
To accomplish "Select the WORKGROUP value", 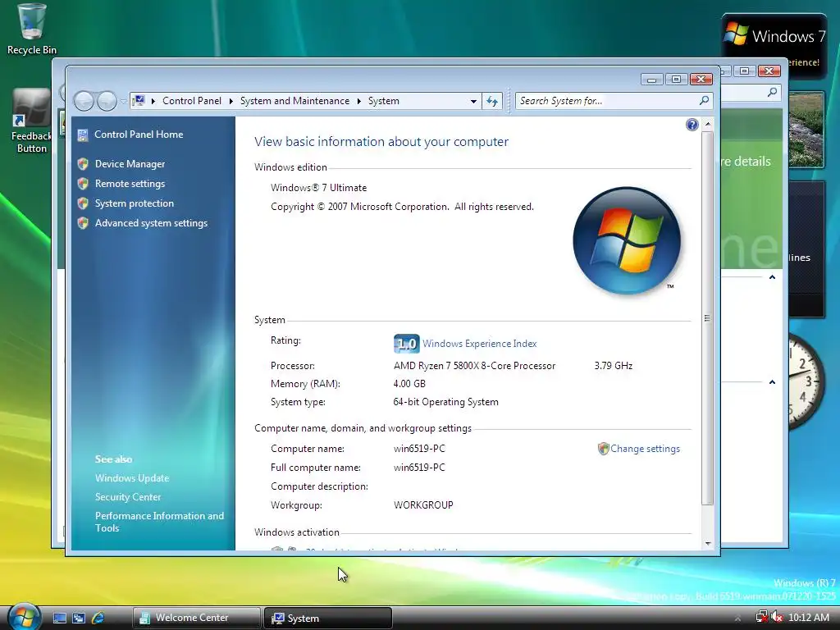I will tap(423, 505).
